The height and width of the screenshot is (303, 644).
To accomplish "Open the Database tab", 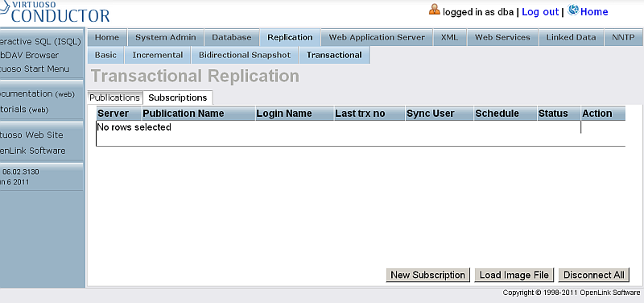I will point(232,37).
